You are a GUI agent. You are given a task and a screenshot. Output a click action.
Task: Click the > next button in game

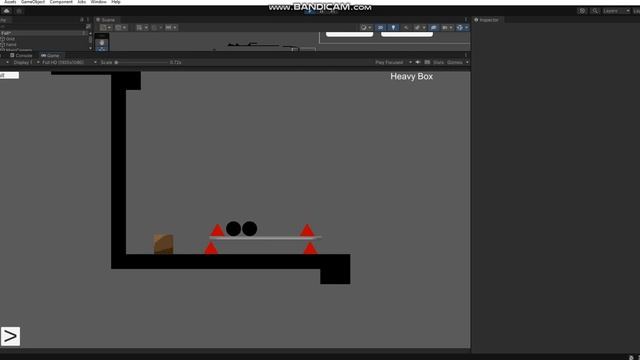click(x=10, y=336)
